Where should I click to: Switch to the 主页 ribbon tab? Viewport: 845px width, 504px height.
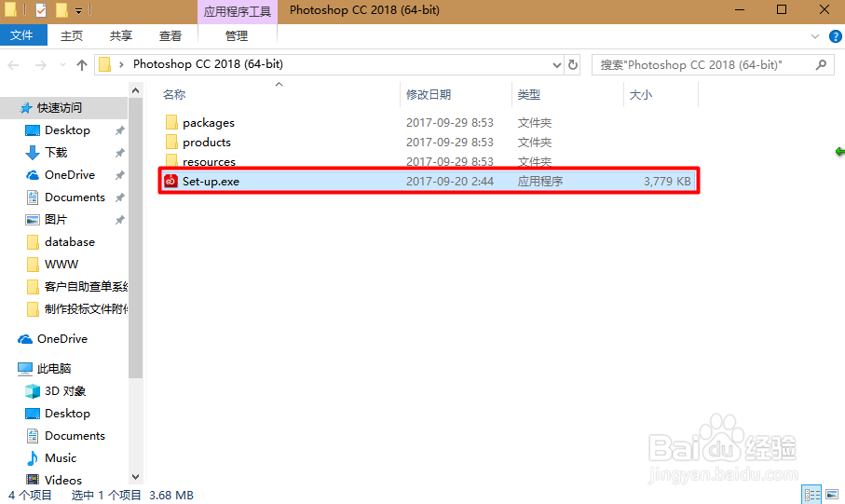click(72, 36)
